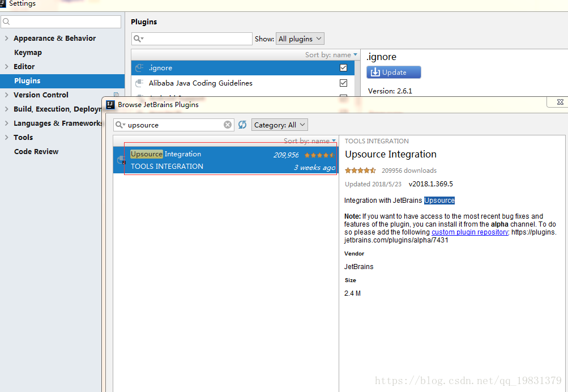Click the Alibaba Java Coding Guidelines plugin icon

click(x=139, y=83)
